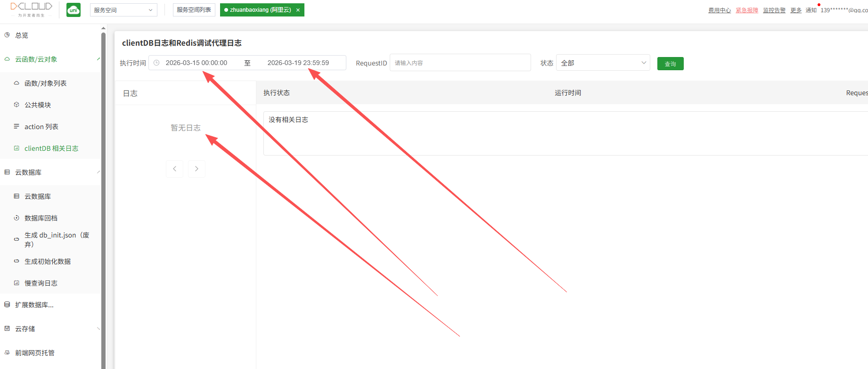The image size is (868, 369).
Task: Open 公共模块 in the sidebar
Action: click(38, 105)
